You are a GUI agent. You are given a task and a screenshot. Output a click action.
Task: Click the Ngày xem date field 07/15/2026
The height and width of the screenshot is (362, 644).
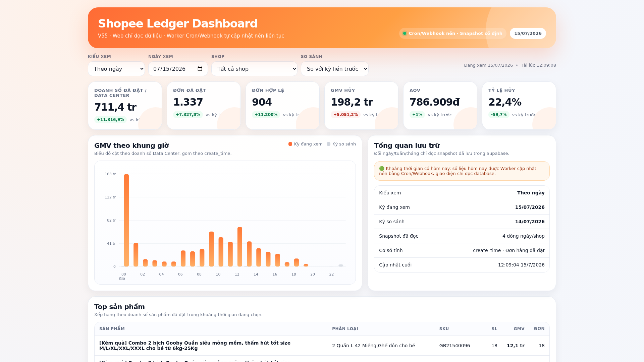click(x=178, y=69)
